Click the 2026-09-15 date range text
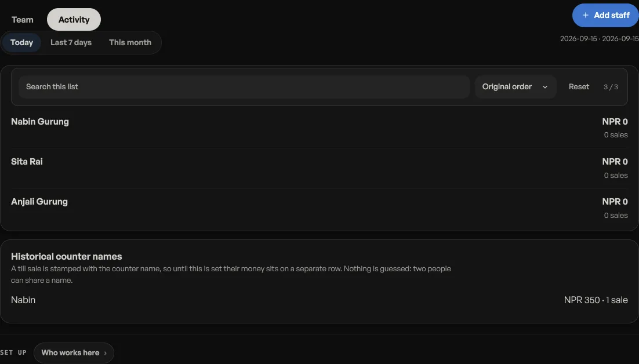 [x=600, y=39]
